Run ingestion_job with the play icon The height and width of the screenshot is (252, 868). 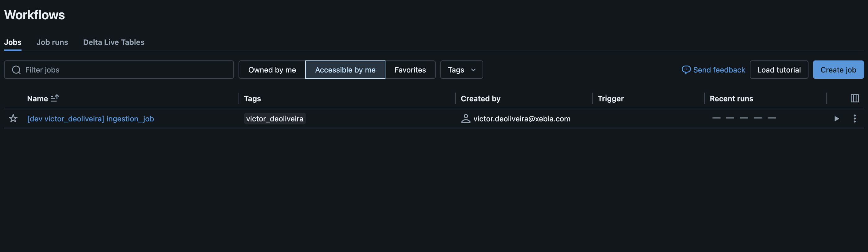[x=836, y=119]
